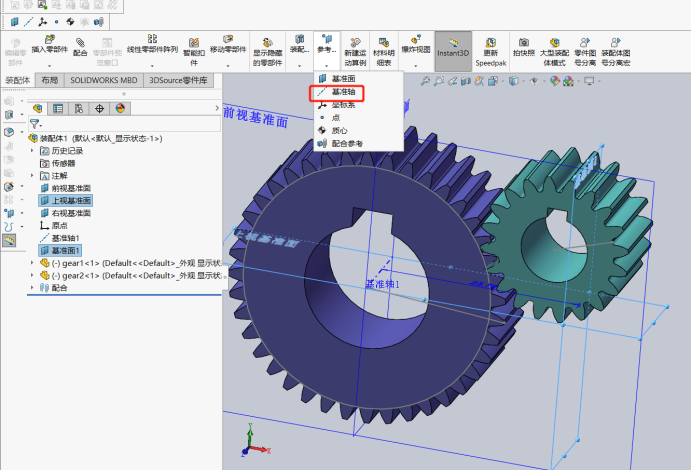Expand the 历史记录 history node

coord(32,151)
